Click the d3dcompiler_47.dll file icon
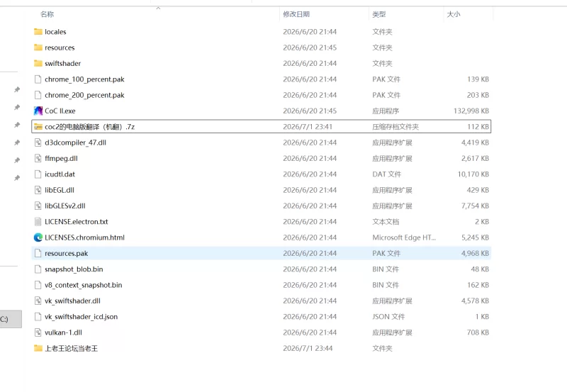This screenshot has width=567, height=392. point(38,142)
